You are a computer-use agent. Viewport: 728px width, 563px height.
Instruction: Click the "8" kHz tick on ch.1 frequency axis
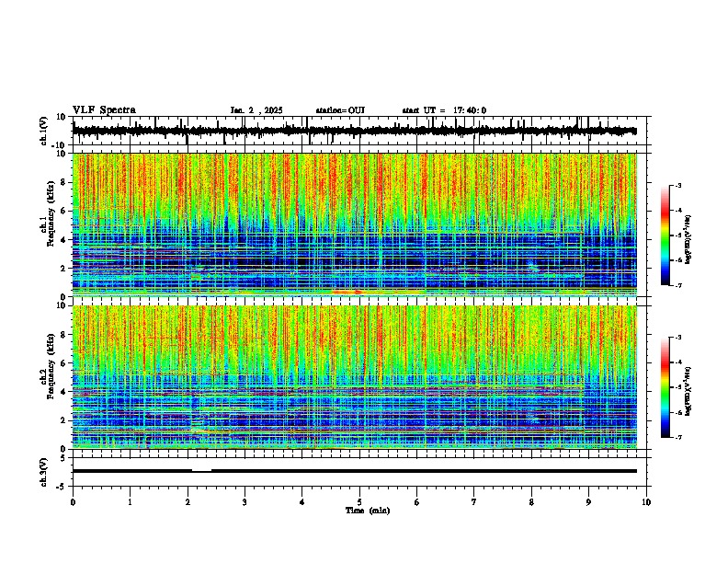click(64, 182)
